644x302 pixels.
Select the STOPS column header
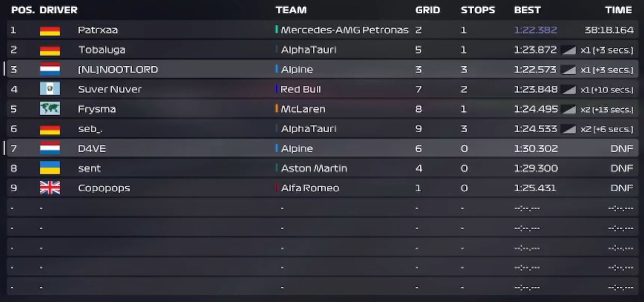pos(478,10)
